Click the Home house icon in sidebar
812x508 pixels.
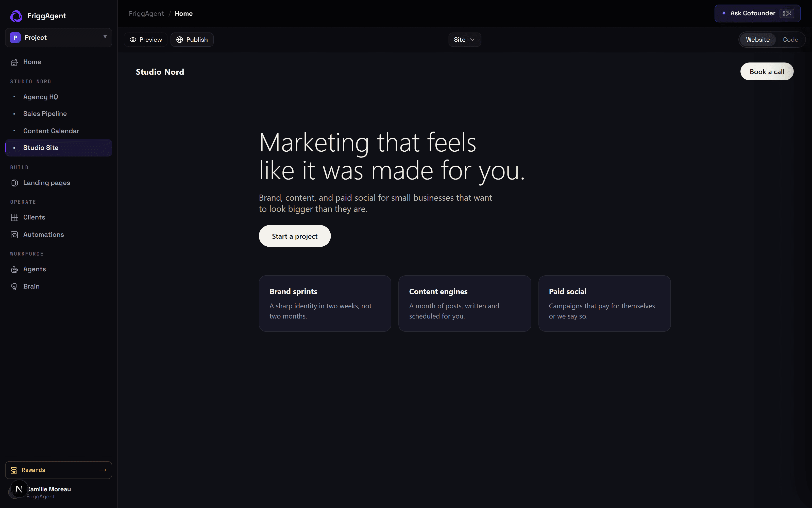tap(14, 62)
